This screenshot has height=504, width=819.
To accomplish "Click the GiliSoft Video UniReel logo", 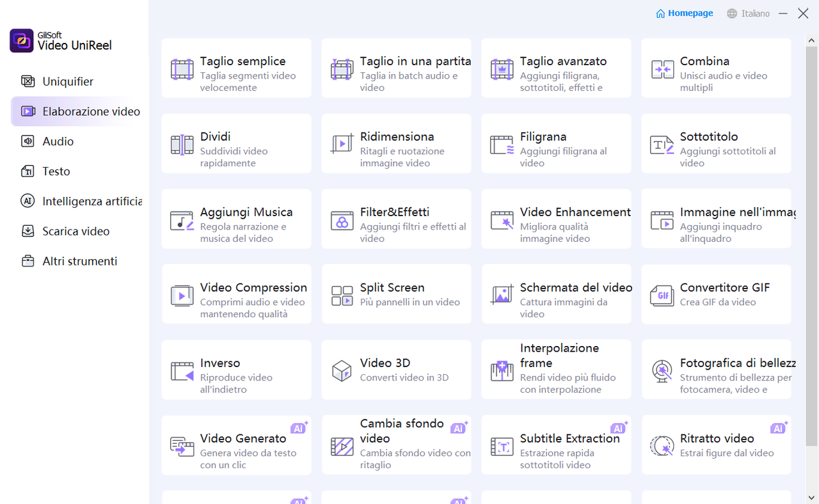I will [21, 40].
